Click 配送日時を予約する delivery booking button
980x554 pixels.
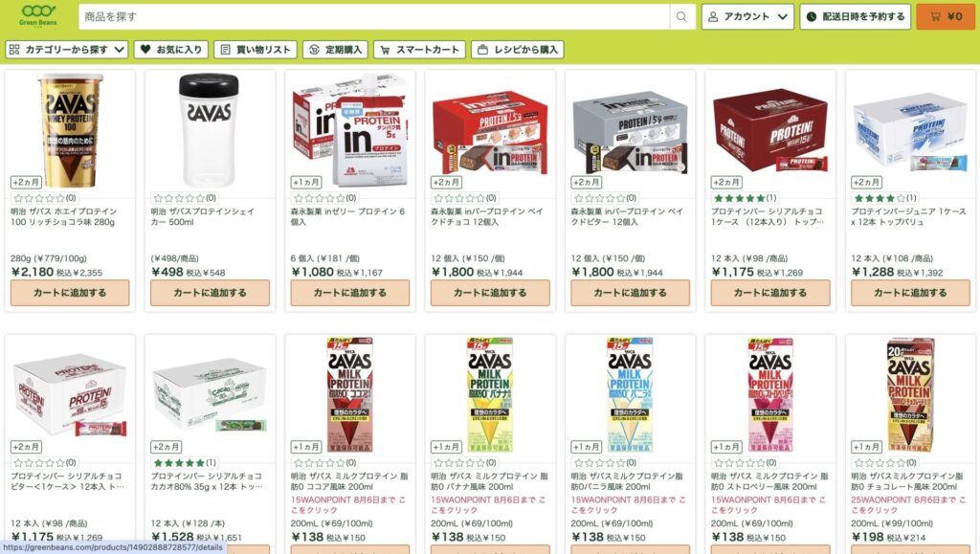(x=856, y=17)
